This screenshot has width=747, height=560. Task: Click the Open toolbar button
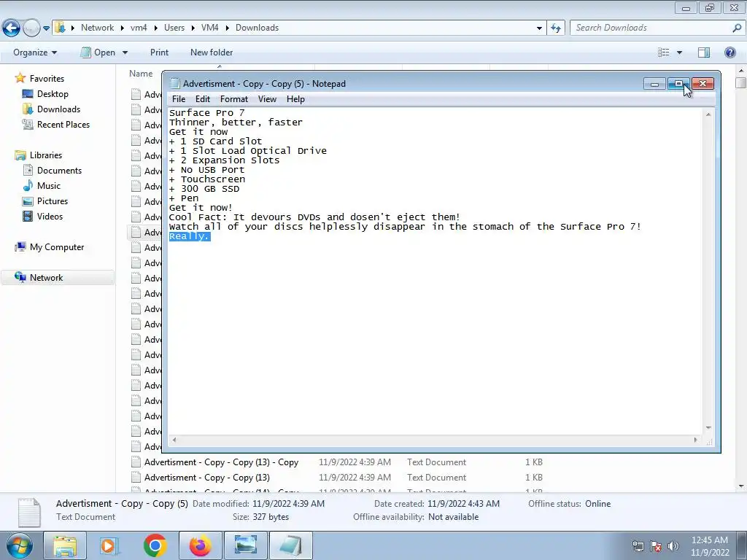coord(98,52)
